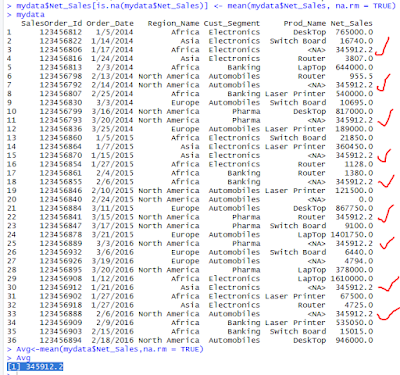The image size is (400, 375).
Task: Click the Cust_Segment column header
Action: pyautogui.click(x=232, y=24)
